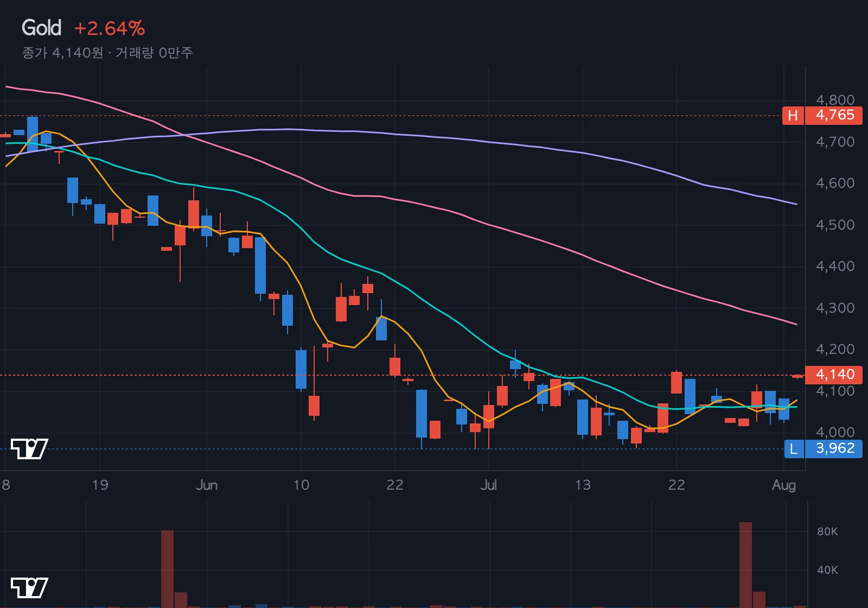Click the 4,600 price axis label

tap(835, 183)
